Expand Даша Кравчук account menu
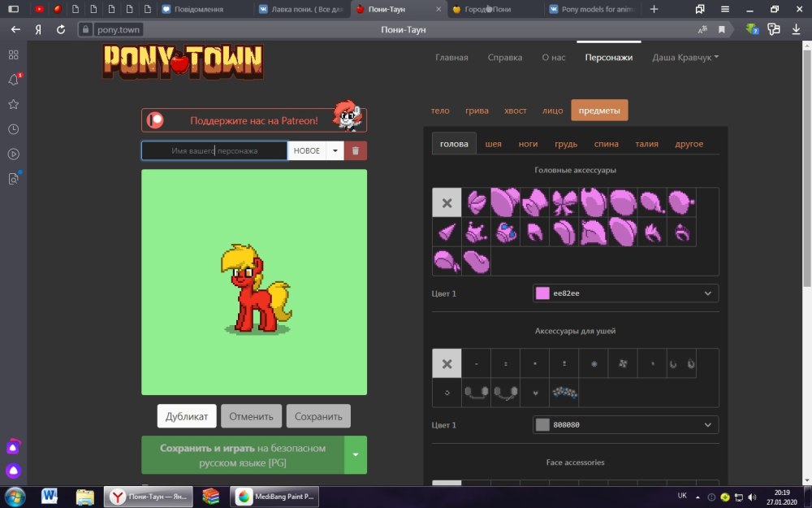The image size is (812, 508). (685, 58)
